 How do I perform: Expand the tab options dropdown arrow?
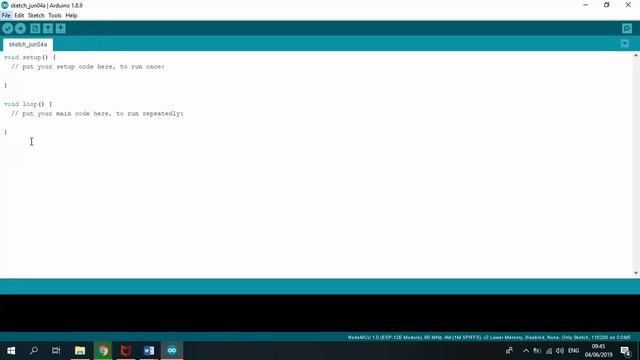point(624,44)
